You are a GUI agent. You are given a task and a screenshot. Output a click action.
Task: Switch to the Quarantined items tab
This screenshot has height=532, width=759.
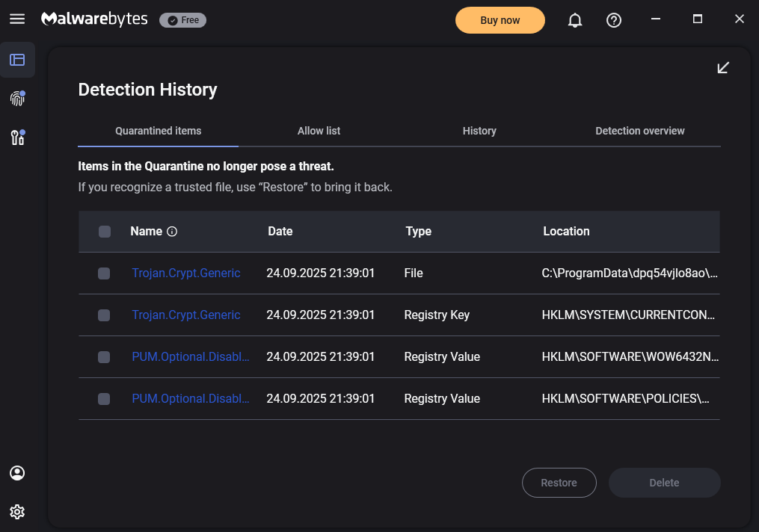[x=159, y=131]
